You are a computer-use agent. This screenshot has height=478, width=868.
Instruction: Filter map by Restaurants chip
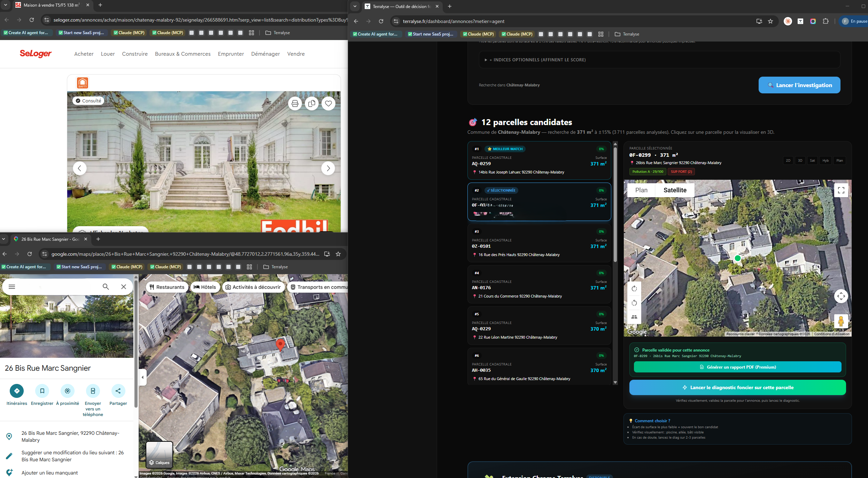[167, 287]
